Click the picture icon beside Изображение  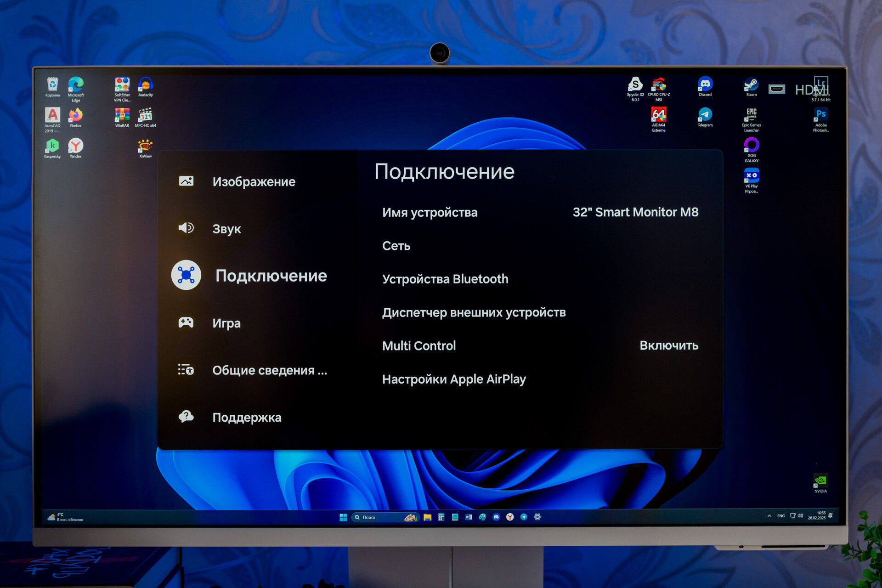[x=186, y=181]
